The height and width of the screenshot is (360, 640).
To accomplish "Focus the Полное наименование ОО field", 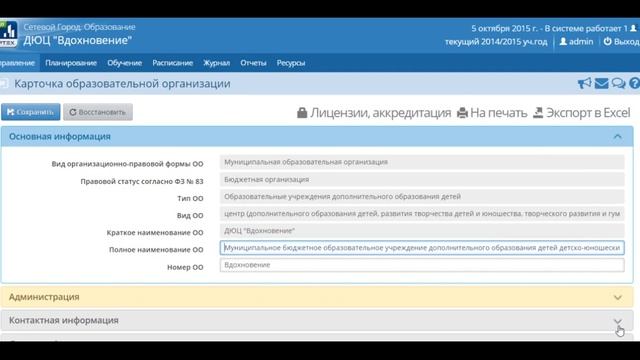I will pos(422,248).
